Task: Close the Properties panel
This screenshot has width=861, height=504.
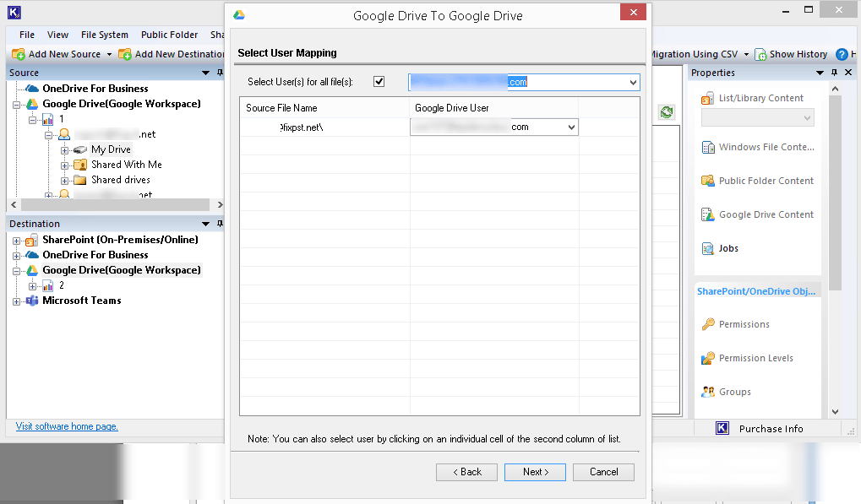Action: coord(848,73)
